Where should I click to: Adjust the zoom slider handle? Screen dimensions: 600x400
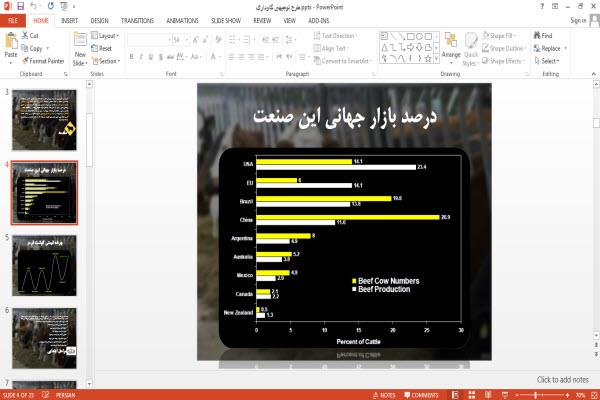(535, 395)
